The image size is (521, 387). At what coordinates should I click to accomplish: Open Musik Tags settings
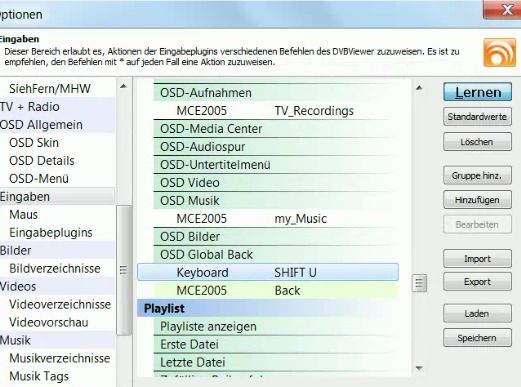[39, 377]
